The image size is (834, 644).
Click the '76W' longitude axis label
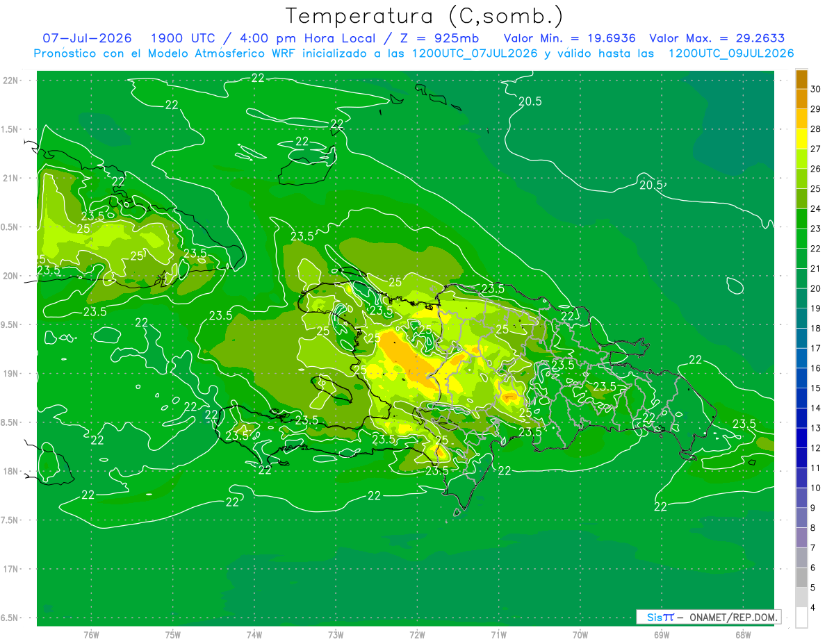[x=91, y=635]
